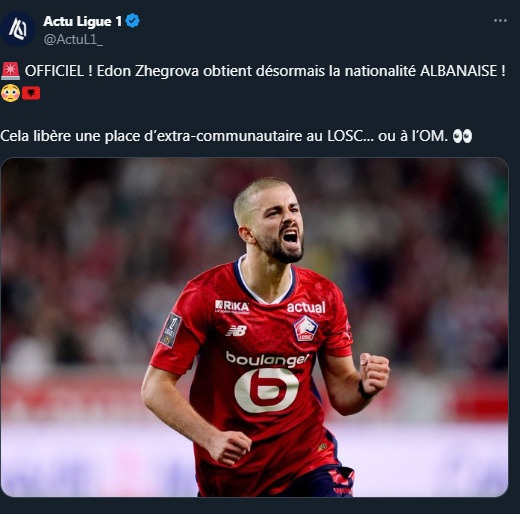Click the 'actual' sponsor text on shirt
Viewport: 520px width, 514px height.
click(306, 307)
